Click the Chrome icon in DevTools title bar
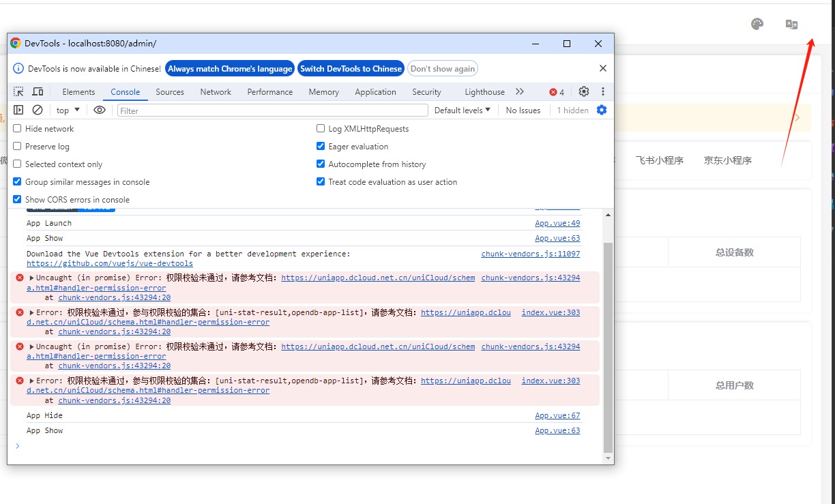Image resolution: width=835 pixels, height=504 pixels. (x=16, y=43)
